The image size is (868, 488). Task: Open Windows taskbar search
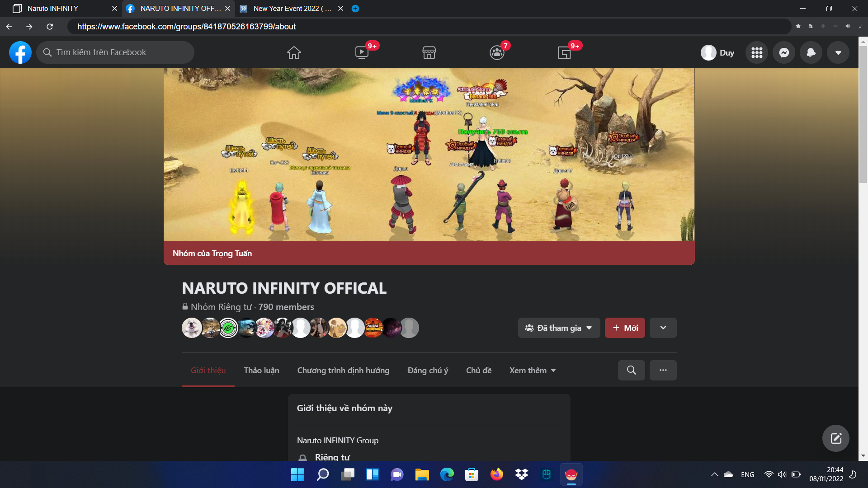tap(322, 474)
